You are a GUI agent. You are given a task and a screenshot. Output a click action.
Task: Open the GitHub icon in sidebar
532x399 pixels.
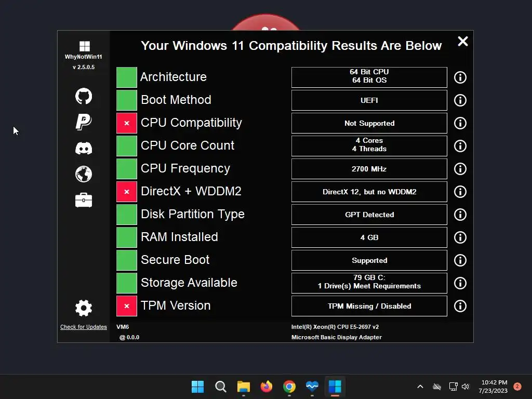coord(84,96)
